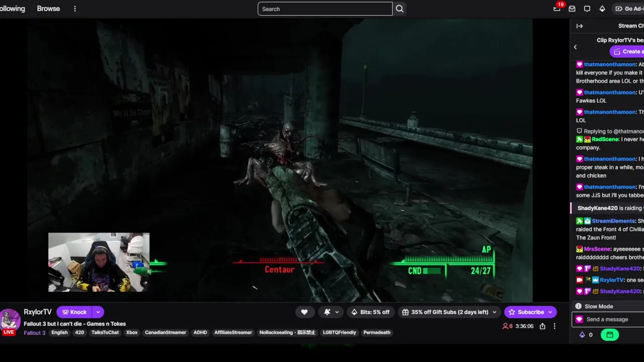Open the channel points balance showing 0

[x=586, y=334]
